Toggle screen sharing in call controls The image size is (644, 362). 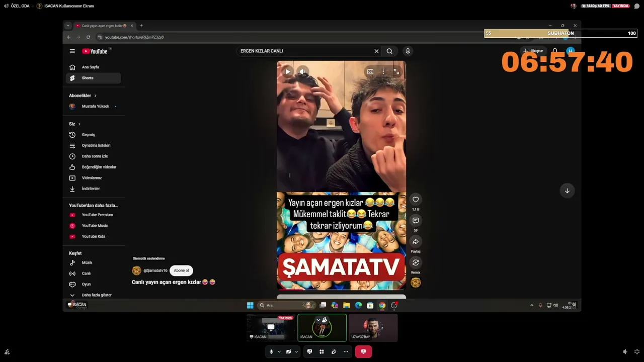(309, 352)
